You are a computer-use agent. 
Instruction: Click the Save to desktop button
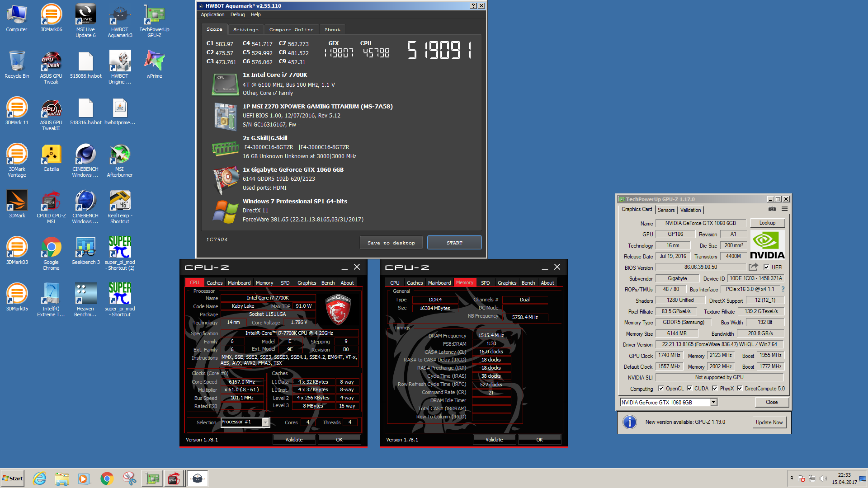(391, 243)
